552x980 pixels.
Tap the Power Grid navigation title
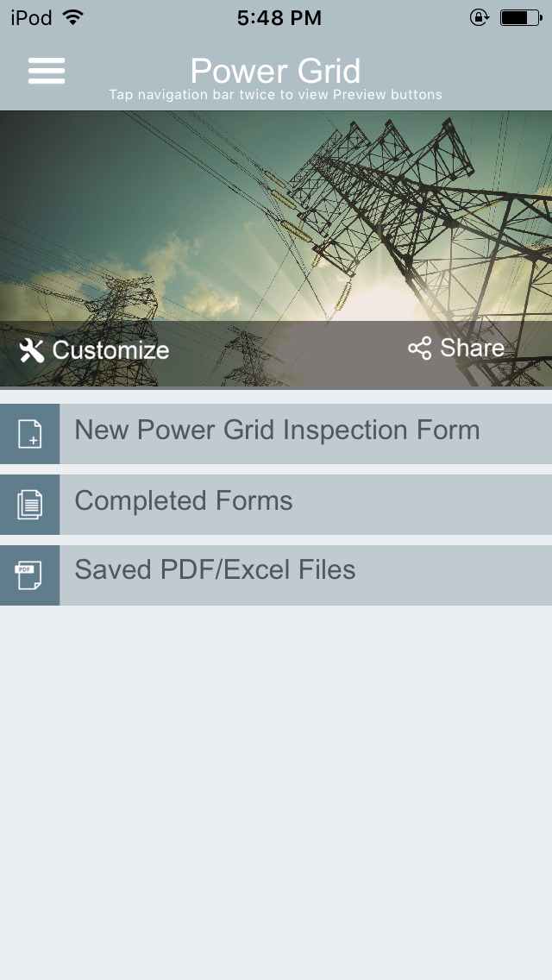tap(276, 71)
